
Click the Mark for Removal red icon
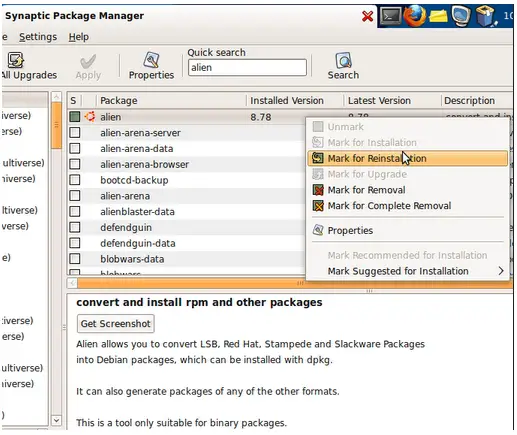[x=318, y=190]
